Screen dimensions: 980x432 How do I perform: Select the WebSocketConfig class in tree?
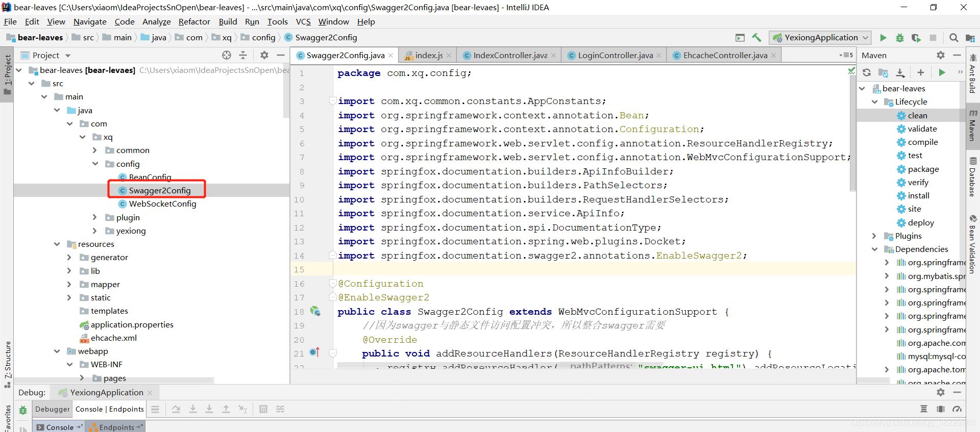click(x=162, y=204)
